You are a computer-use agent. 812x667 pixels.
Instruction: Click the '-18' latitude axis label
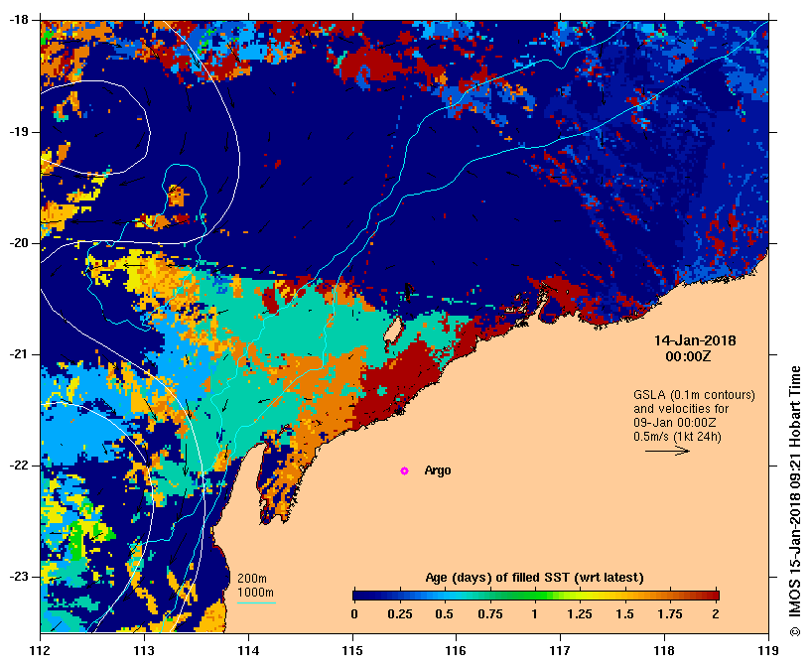pyautogui.click(x=17, y=20)
